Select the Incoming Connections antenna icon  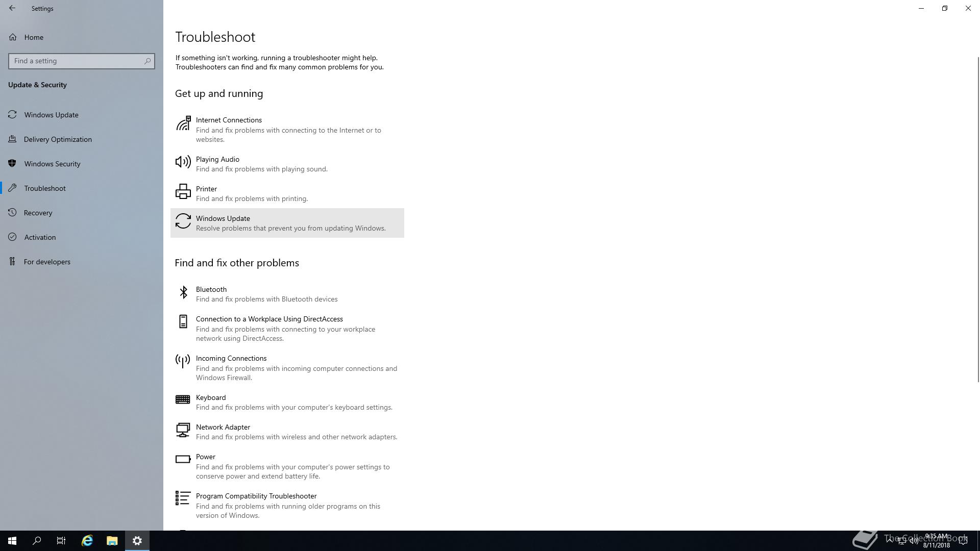pyautogui.click(x=182, y=361)
